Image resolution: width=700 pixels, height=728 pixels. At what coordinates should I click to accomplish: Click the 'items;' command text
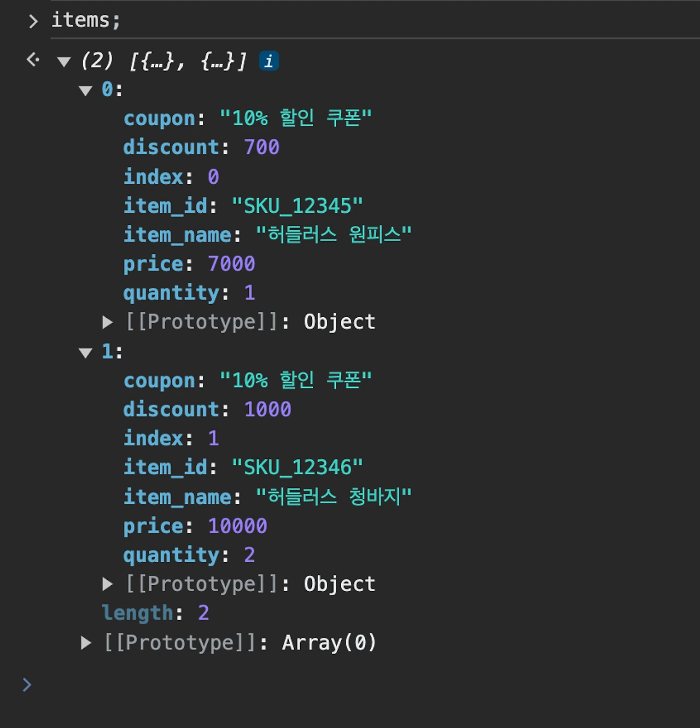pyautogui.click(x=86, y=20)
